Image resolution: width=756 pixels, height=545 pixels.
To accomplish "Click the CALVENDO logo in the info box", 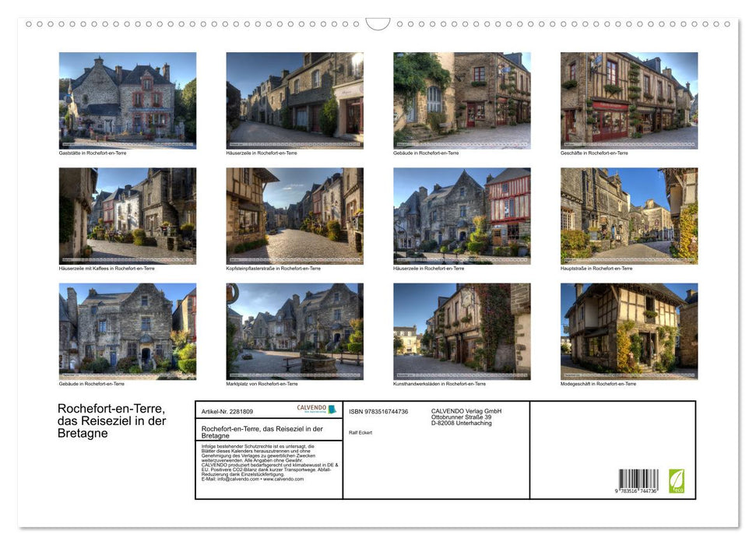I will pyautogui.click(x=316, y=409).
